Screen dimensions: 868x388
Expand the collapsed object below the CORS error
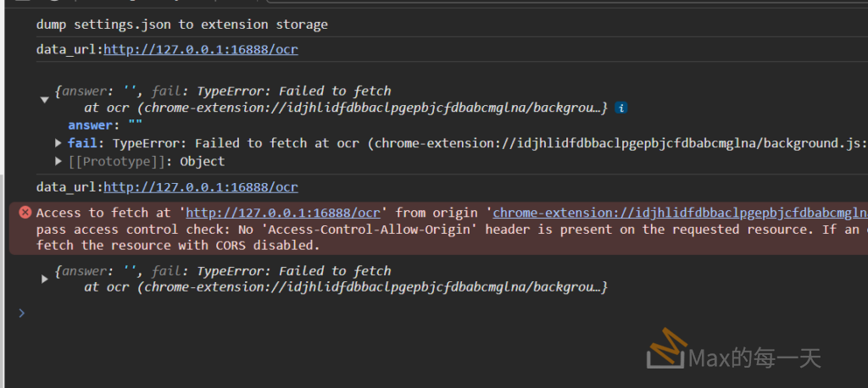pyautogui.click(x=44, y=279)
